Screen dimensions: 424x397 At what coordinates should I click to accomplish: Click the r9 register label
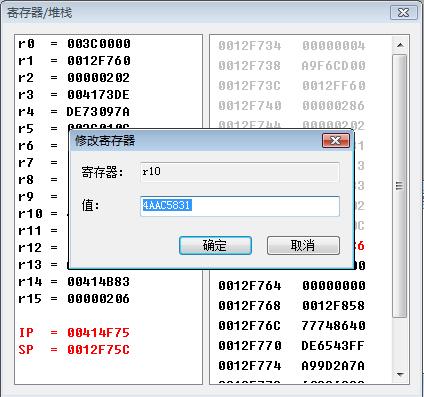point(26,197)
